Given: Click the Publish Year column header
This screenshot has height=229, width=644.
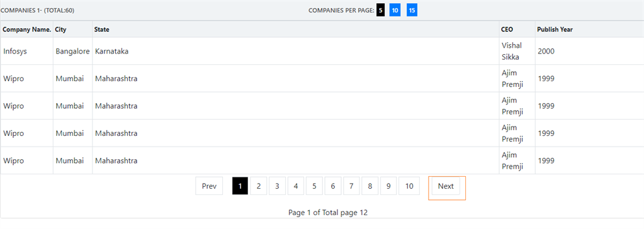Looking at the screenshot, I should click(x=589, y=30).
